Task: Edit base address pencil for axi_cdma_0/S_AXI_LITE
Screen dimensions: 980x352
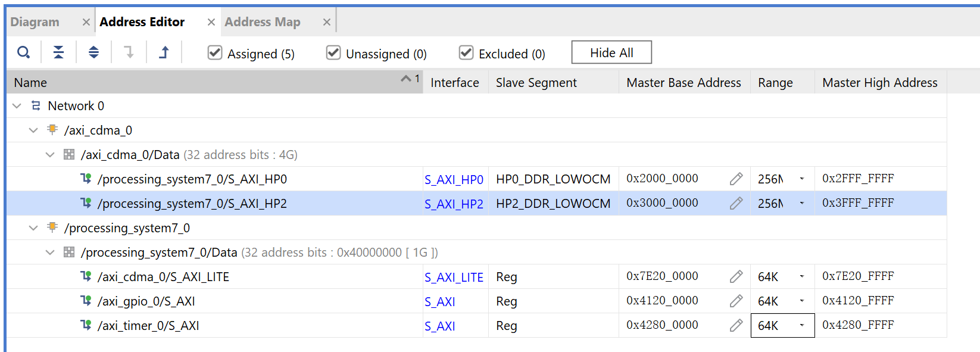Action: (736, 276)
